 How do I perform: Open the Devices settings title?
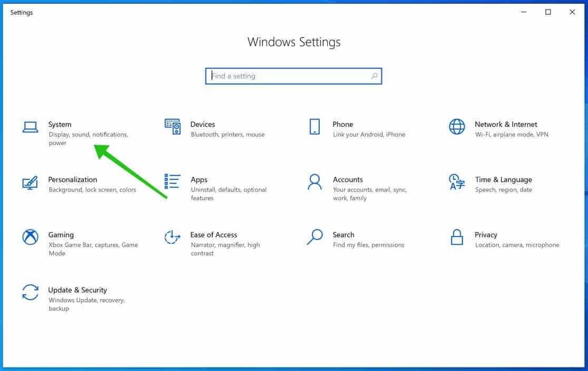click(x=202, y=124)
